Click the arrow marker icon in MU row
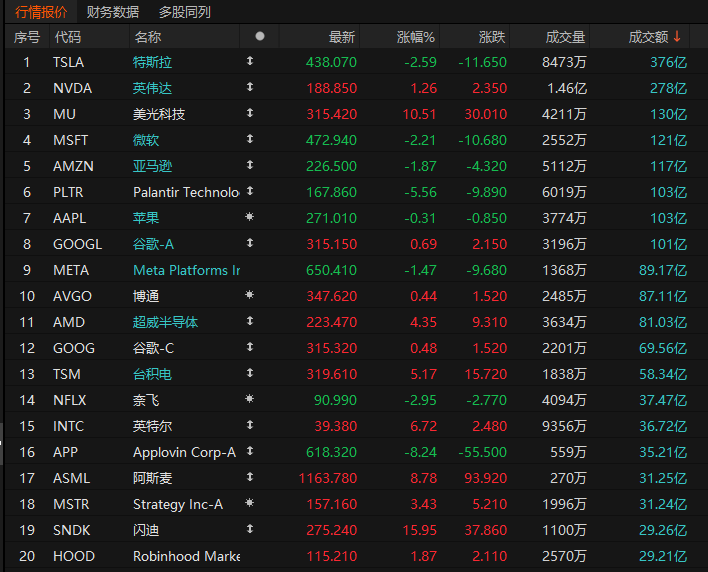The height and width of the screenshot is (572, 708). pos(250,113)
